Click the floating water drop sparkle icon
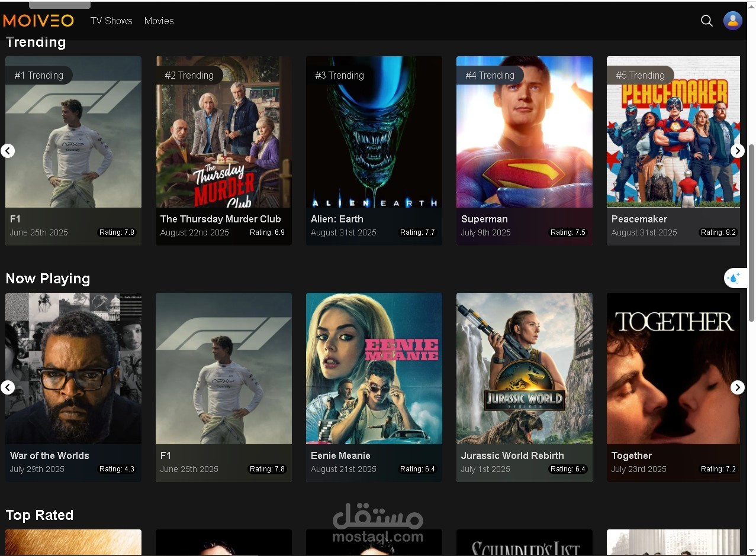756x556 pixels. (x=734, y=277)
